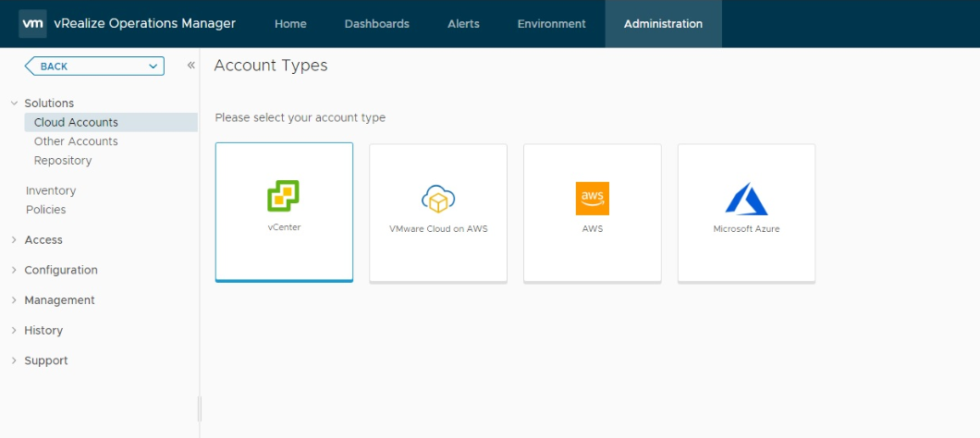Open Repository in sidebar
Viewport: 980px width, 438px height.
point(63,161)
